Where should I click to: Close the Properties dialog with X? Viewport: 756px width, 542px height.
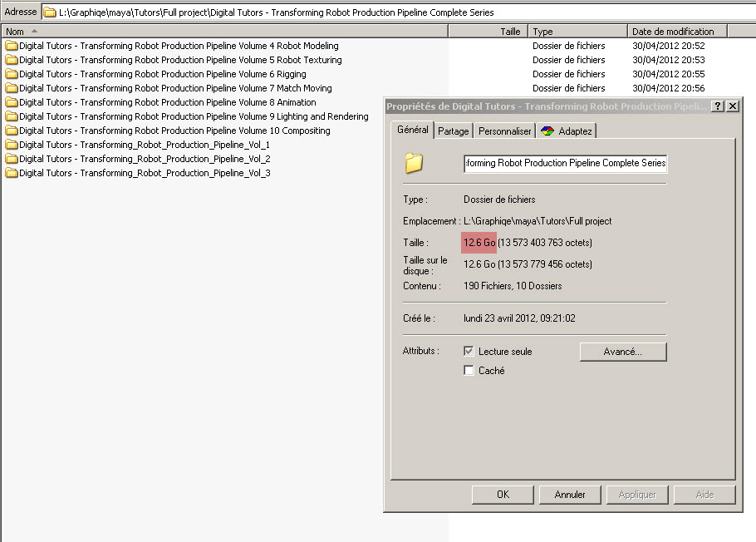(x=733, y=106)
